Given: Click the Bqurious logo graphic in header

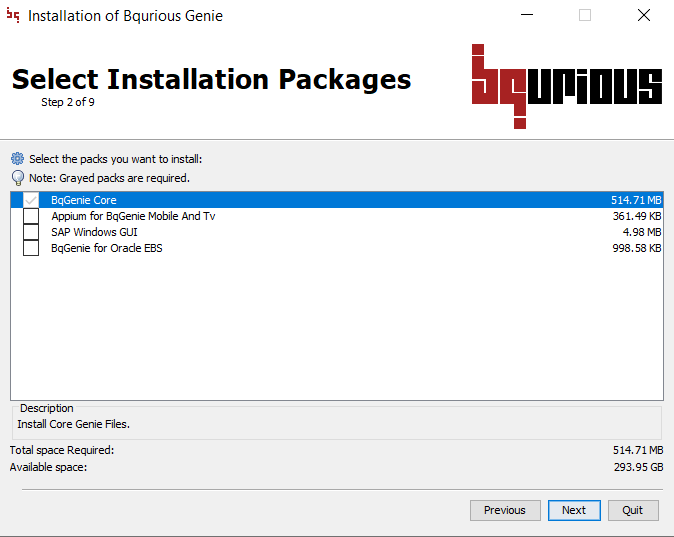Looking at the screenshot, I should 567,86.
